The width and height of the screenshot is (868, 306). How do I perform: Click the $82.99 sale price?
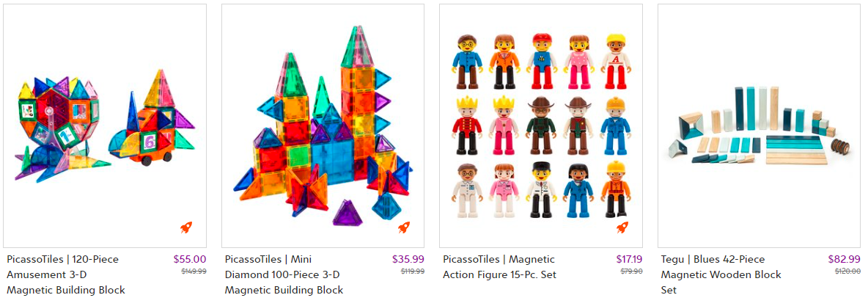pos(845,259)
